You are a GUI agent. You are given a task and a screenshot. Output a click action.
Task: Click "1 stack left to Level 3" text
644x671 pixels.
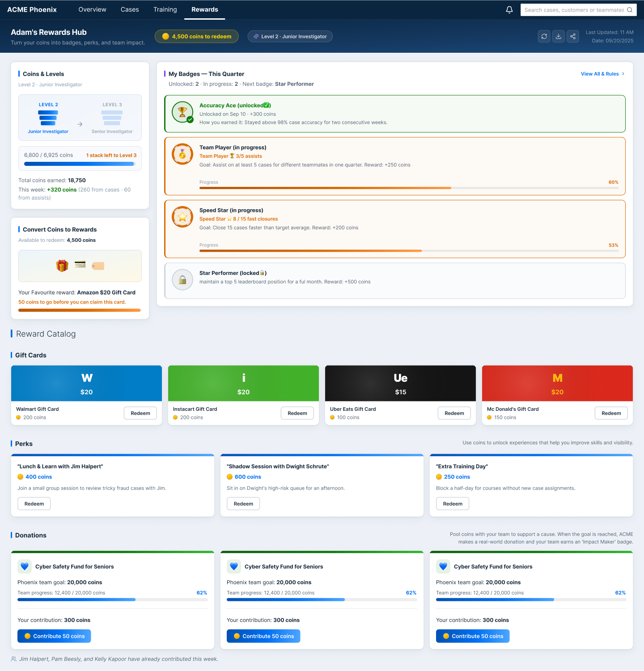(x=111, y=155)
